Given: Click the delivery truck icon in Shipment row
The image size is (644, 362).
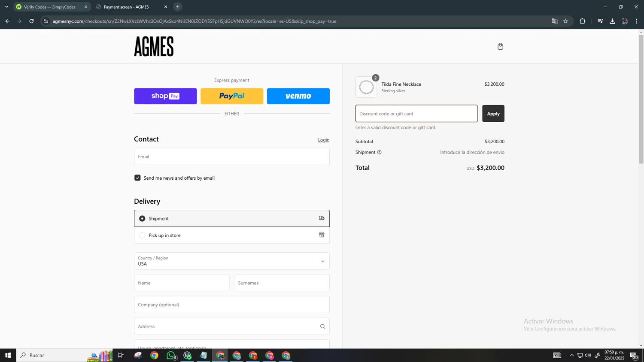Looking at the screenshot, I should (x=322, y=218).
